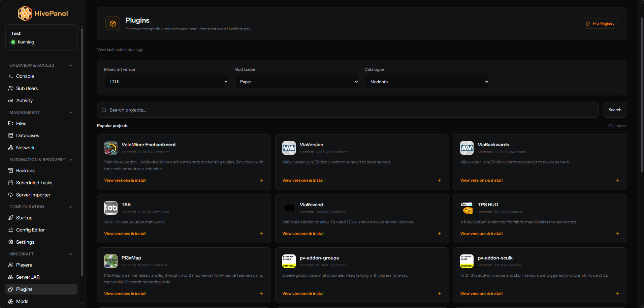Screen dimensions: 644x308
Task: Click the Search button
Action: pos(615,110)
